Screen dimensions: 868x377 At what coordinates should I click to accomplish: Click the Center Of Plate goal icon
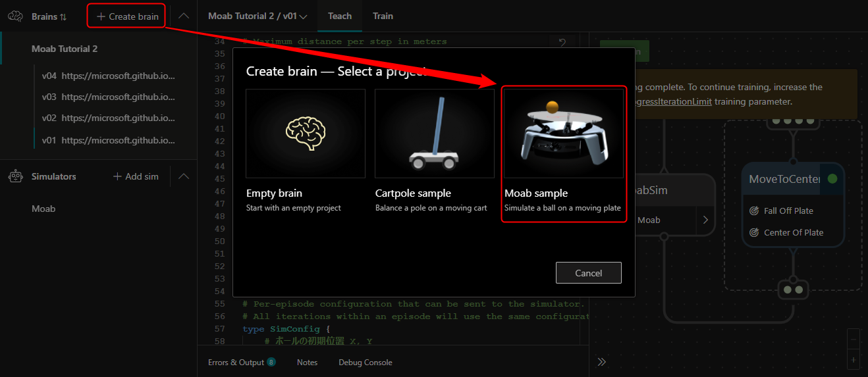click(x=754, y=232)
